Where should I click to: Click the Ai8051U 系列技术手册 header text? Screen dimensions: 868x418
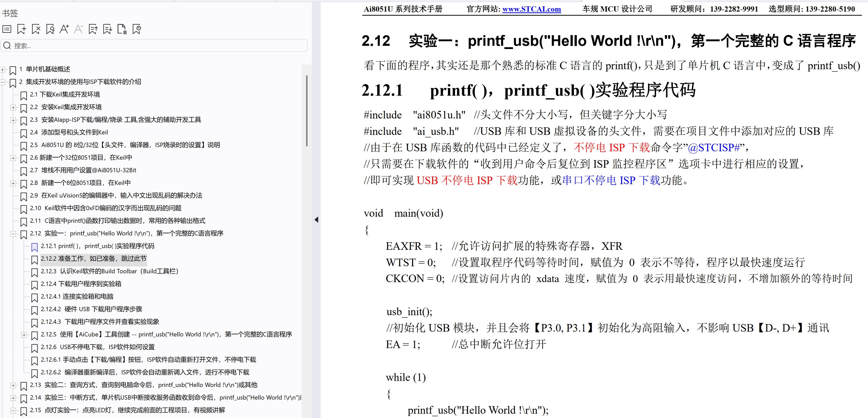[x=403, y=9]
